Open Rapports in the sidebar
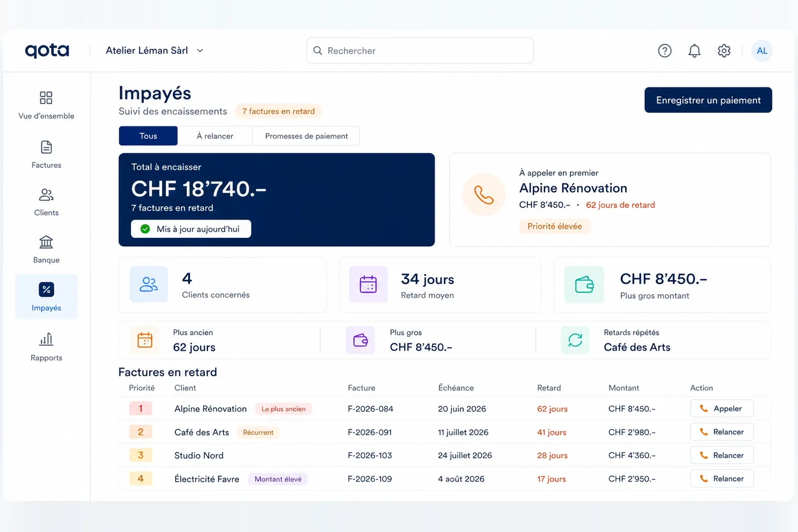The image size is (798, 532). tap(46, 347)
